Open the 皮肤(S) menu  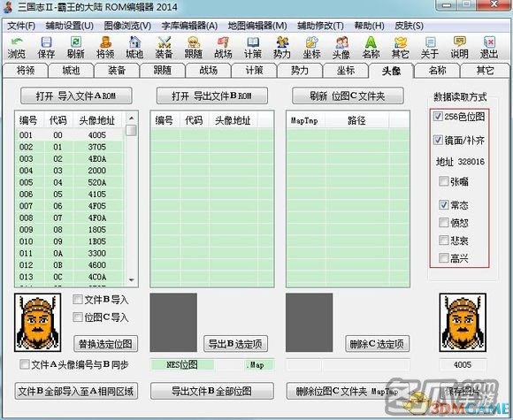[x=409, y=26]
